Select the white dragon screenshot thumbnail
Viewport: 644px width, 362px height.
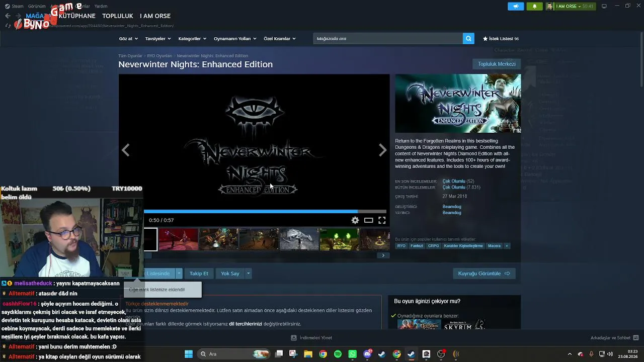click(299, 239)
